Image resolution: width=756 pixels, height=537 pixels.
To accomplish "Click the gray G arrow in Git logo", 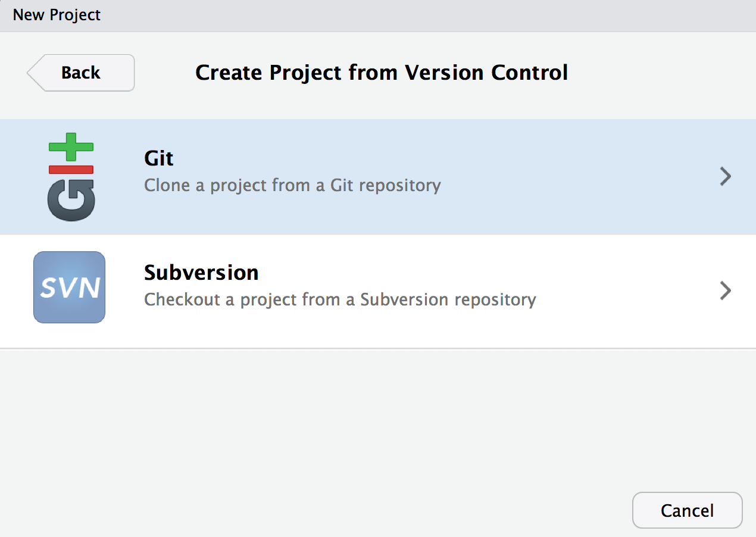I will tap(71, 199).
